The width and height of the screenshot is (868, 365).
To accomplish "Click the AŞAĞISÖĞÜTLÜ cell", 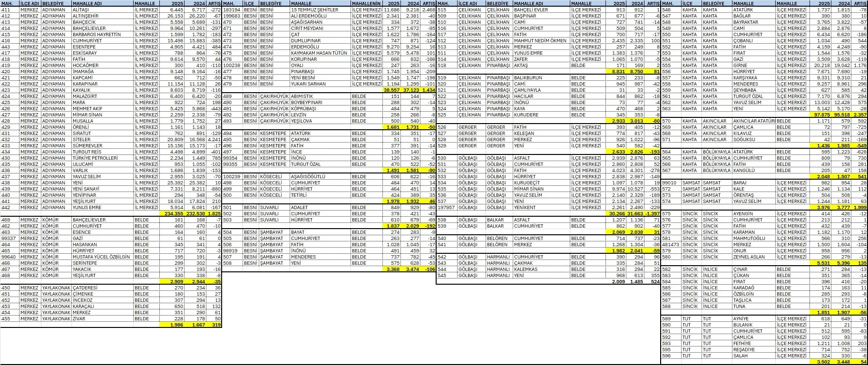I will [308, 176].
